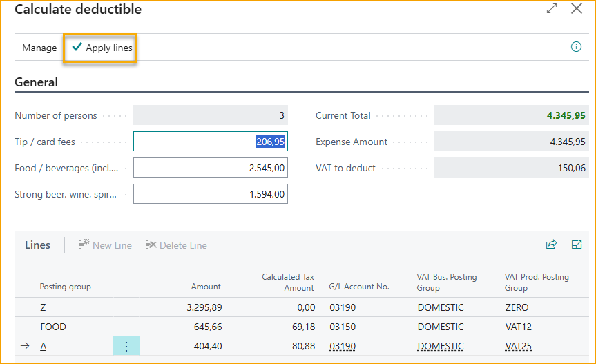Select the FOOD posting group row
The width and height of the screenshot is (596, 364).
click(x=53, y=327)
